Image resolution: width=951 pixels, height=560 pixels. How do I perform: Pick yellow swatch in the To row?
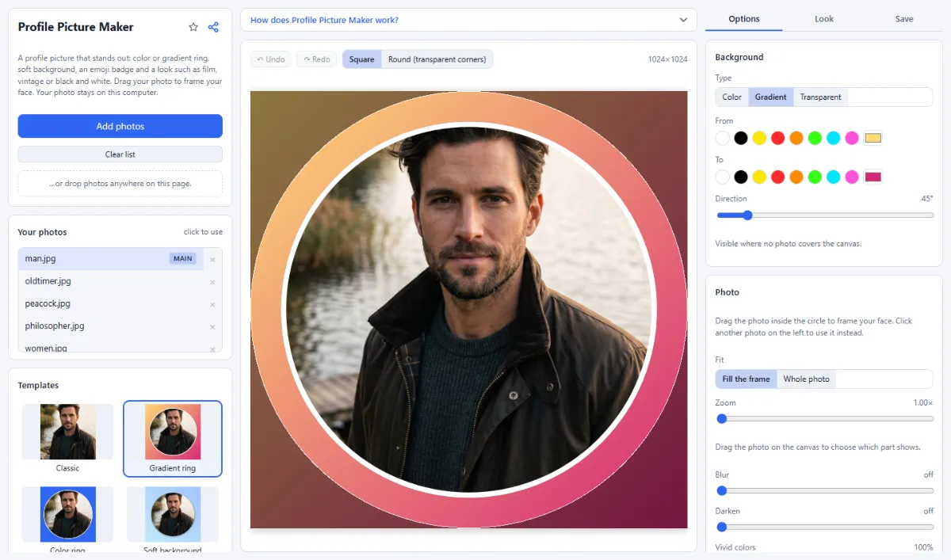[759, 177]
